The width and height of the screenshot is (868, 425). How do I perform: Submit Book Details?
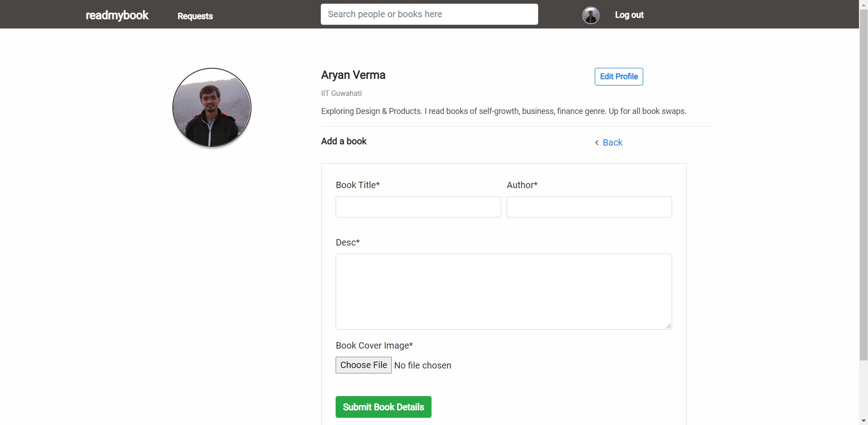pyautogui.click(x=383, y=407)
